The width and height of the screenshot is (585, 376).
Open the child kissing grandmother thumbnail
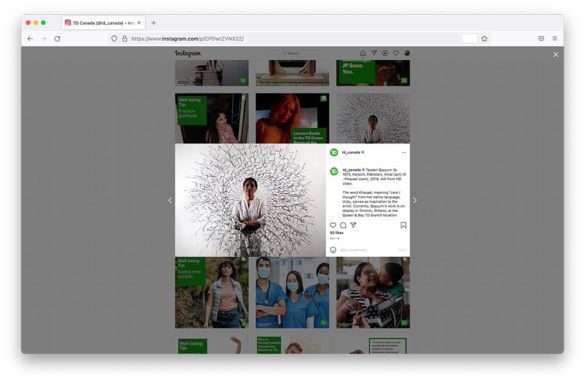point(373,292)
